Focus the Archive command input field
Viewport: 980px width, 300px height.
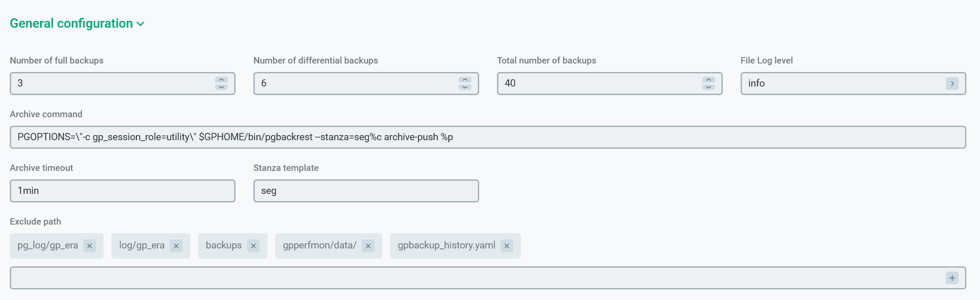point(487,137)
